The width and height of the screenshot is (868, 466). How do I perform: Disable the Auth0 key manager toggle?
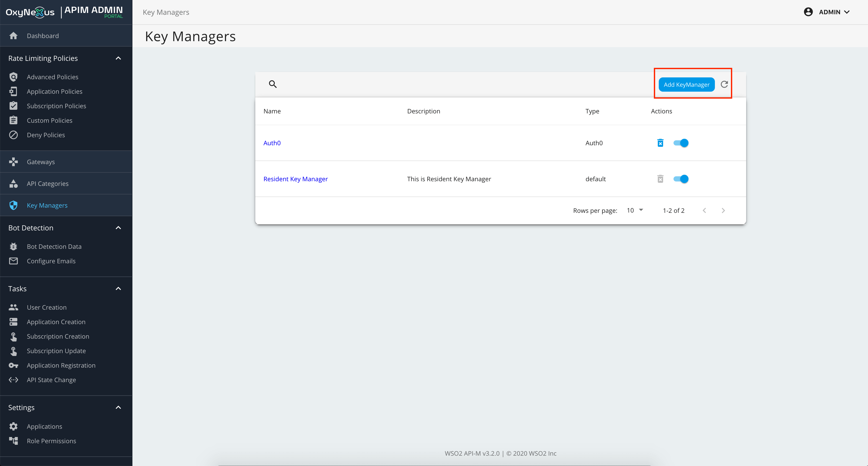tap(681, 143)
